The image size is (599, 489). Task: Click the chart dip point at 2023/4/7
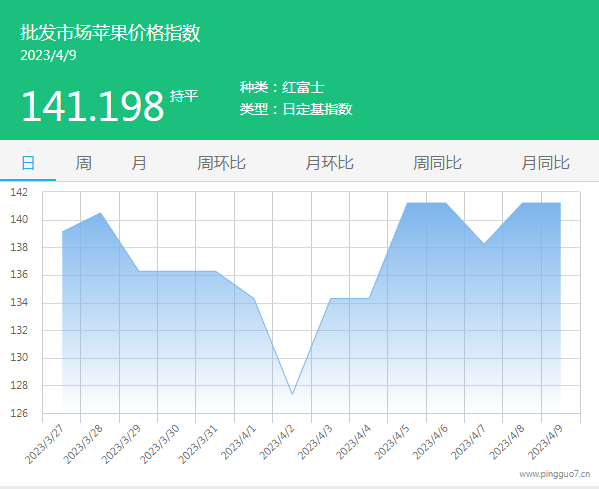tap(484, 243)
